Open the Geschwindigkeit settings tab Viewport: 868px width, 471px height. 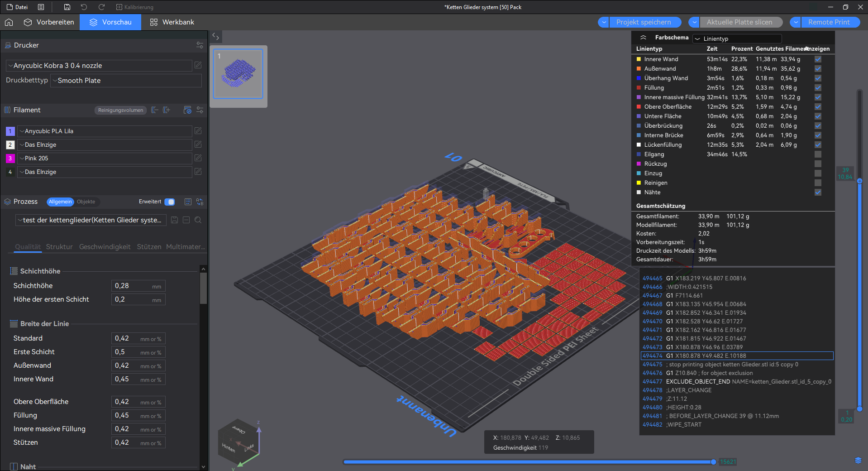click(x=105, y=247)
